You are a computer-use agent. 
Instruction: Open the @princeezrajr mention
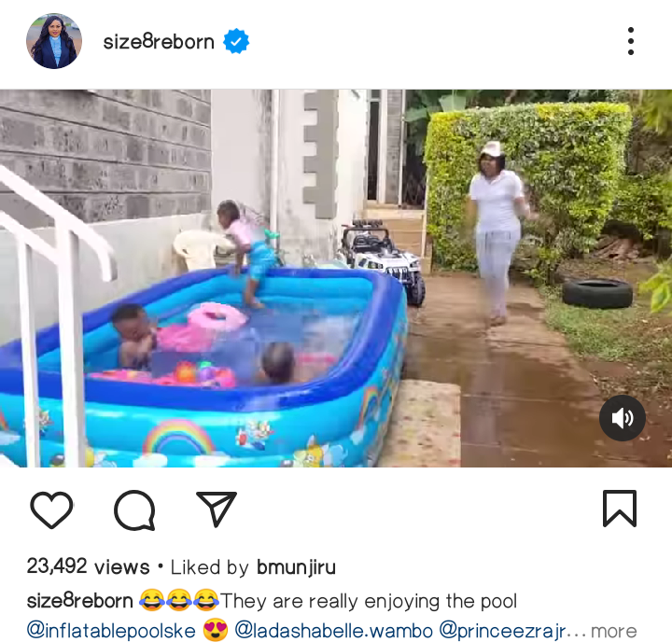[502, 631]
